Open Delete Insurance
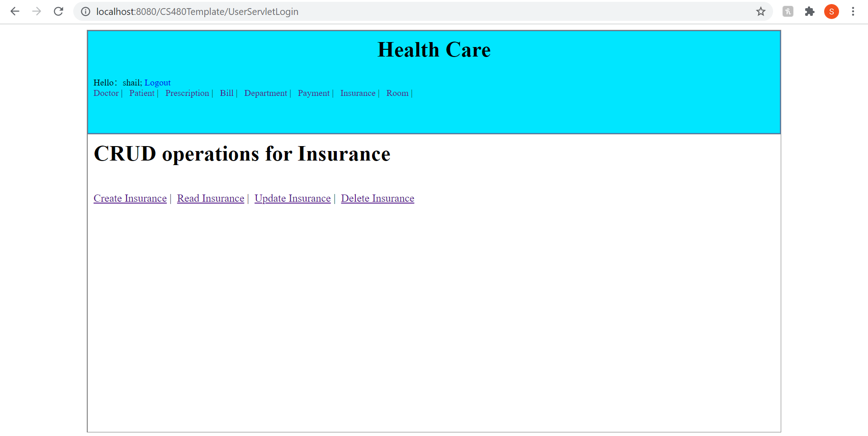Screen dimensions: 868x436 (377, 198)
